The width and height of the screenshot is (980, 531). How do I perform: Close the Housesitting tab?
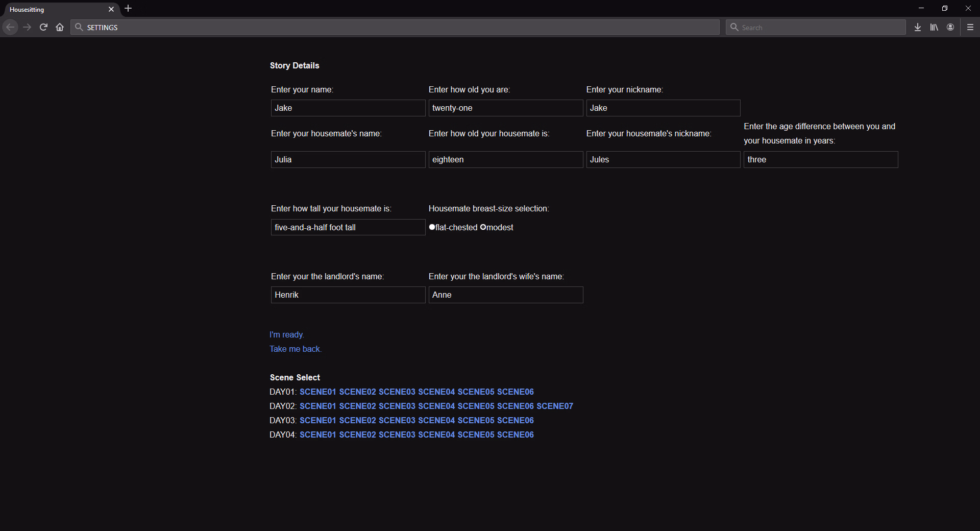point(111,9)
